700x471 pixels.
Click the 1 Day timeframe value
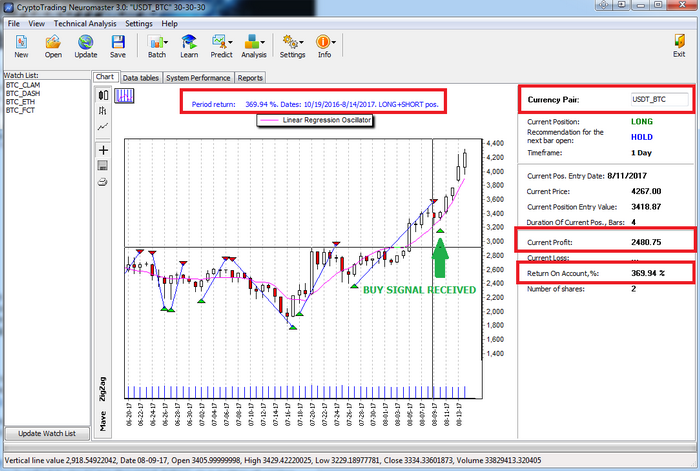641,153
